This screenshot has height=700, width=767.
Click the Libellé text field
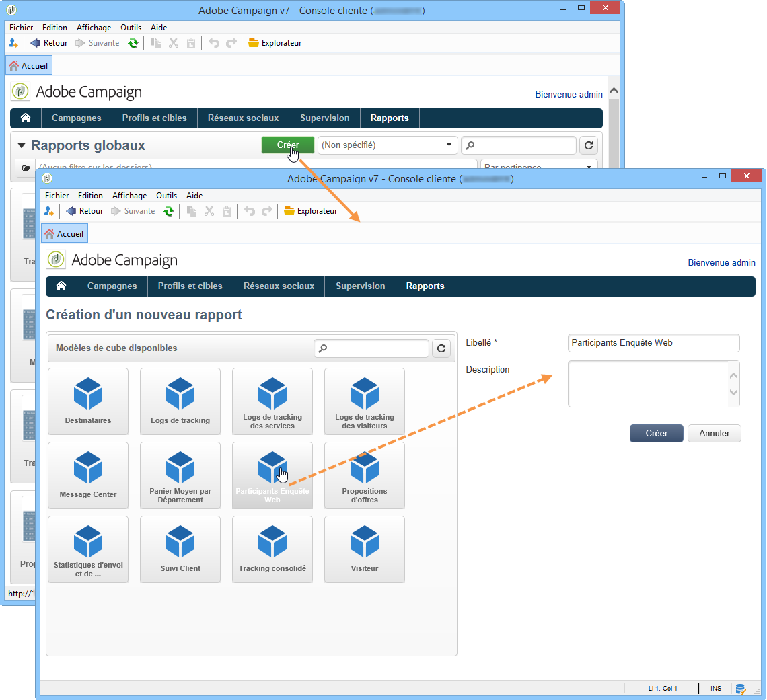point(653,343)
